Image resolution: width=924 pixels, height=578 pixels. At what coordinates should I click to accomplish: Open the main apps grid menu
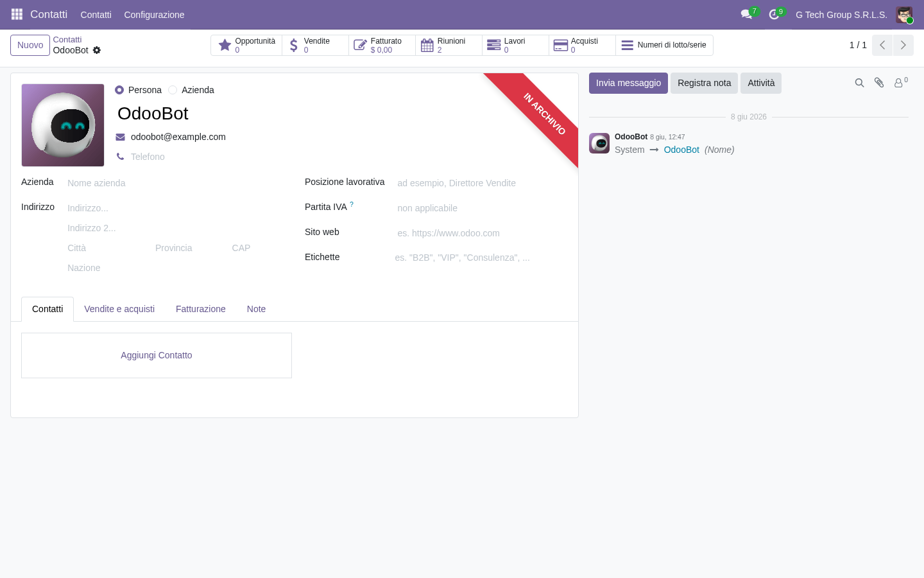(17, 14)
